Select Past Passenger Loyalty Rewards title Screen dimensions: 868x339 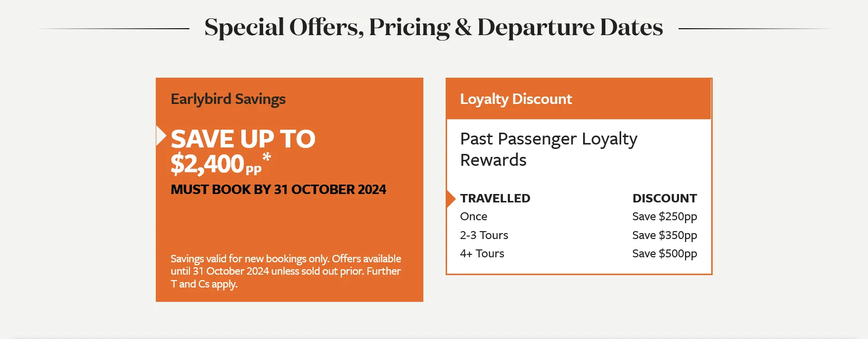pyautogui.click(x=548, y=149)
